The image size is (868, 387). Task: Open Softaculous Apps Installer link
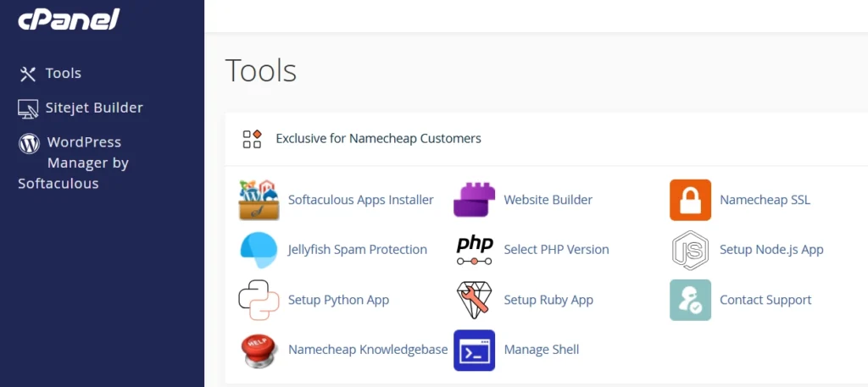(x=361, y=200)
